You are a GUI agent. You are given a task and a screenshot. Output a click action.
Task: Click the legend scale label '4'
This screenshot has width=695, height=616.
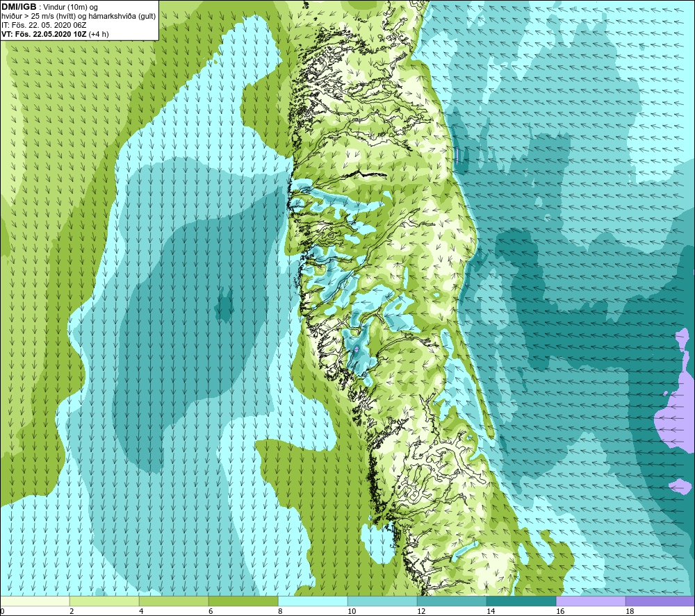[x=141, y=612]
